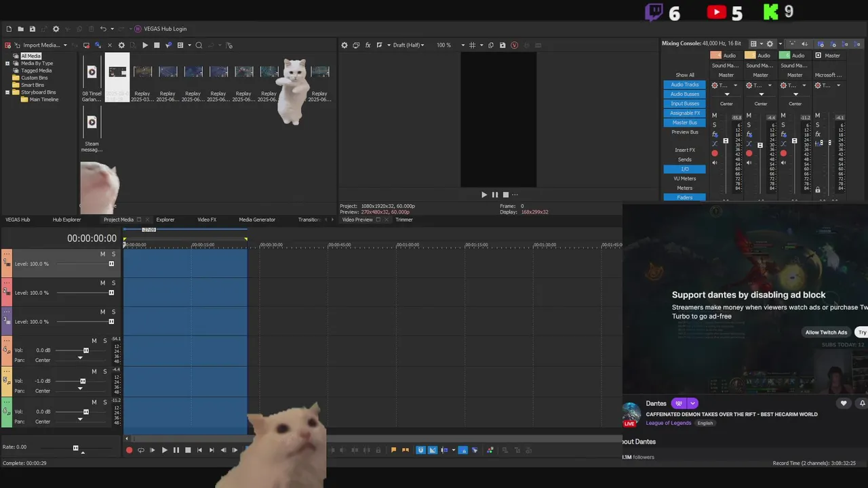Adjust the channel 4 mixer fader handle

(x=726, y=142)
